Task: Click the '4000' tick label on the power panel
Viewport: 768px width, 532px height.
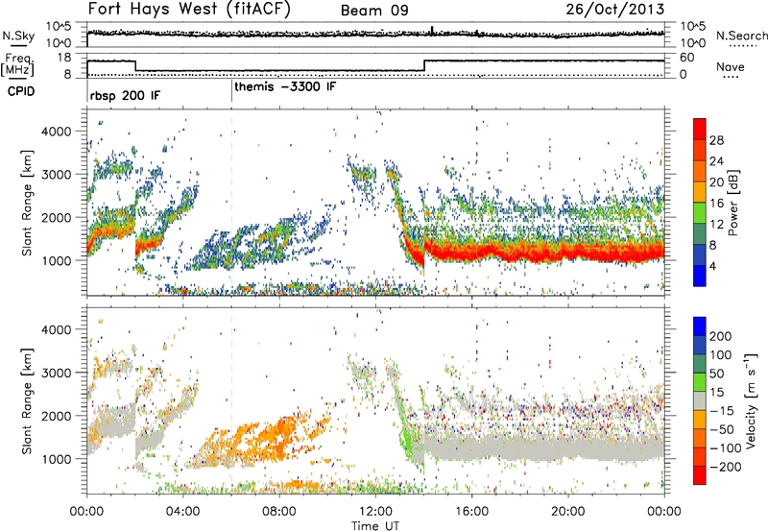Action: coord(56,132)
